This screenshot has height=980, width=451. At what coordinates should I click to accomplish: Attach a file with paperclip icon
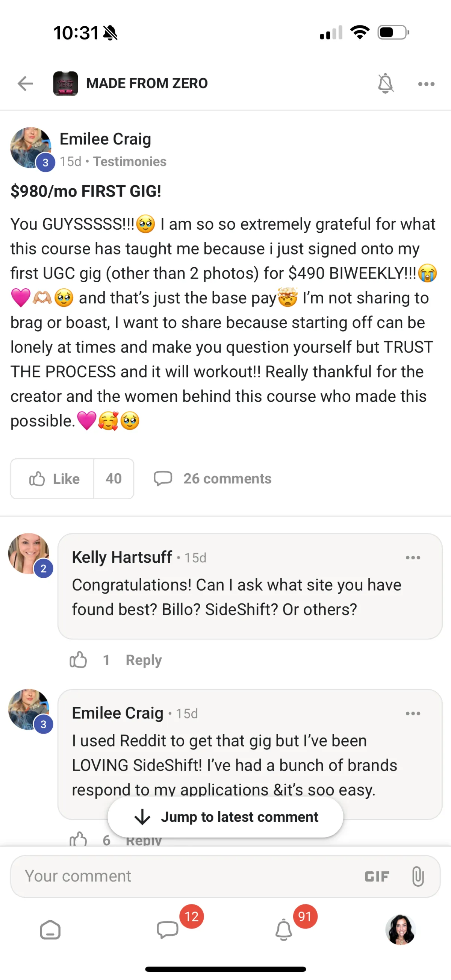418,877
